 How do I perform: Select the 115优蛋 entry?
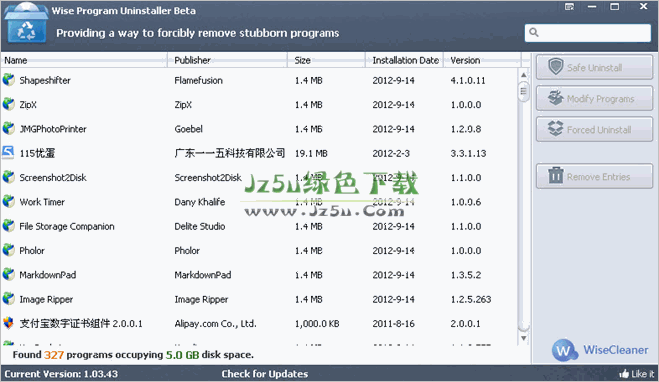37,153
